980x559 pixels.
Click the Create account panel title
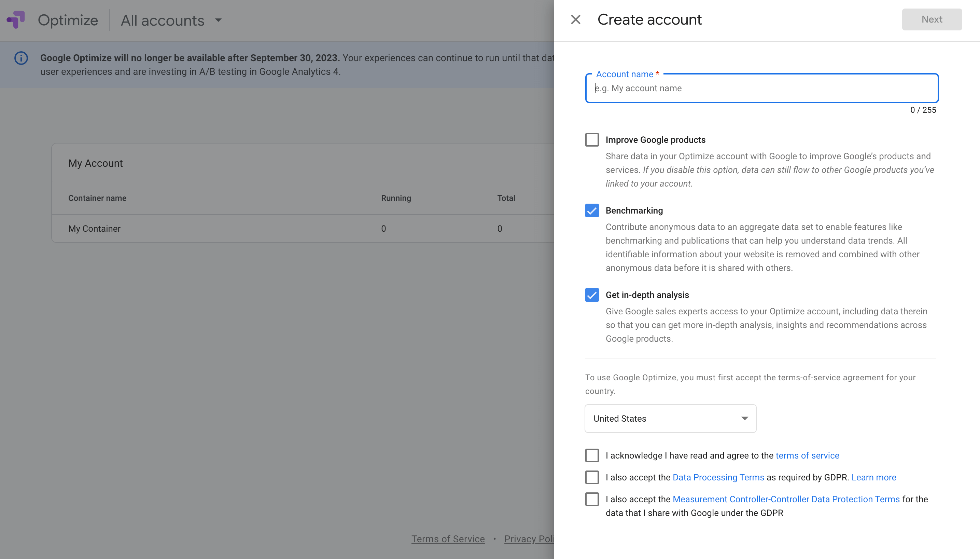pyautogui.click(x=649, y=19)
